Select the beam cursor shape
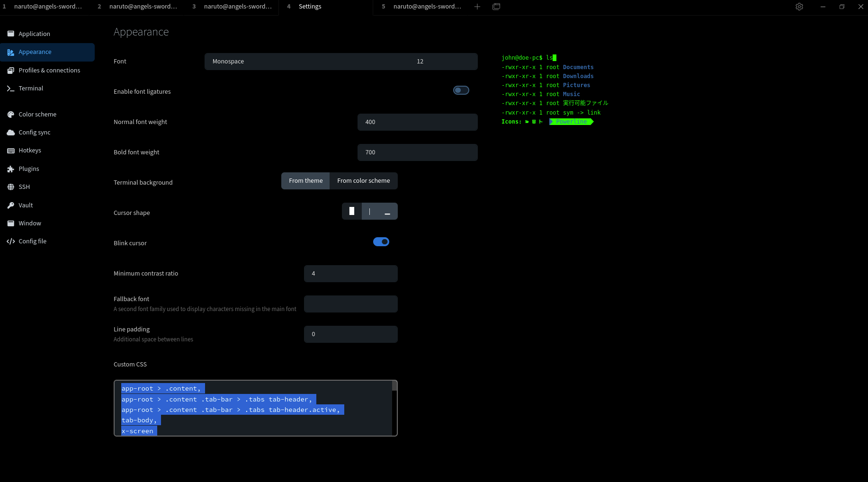The width and height of the screenshot is (868, 482). (369, 211)
